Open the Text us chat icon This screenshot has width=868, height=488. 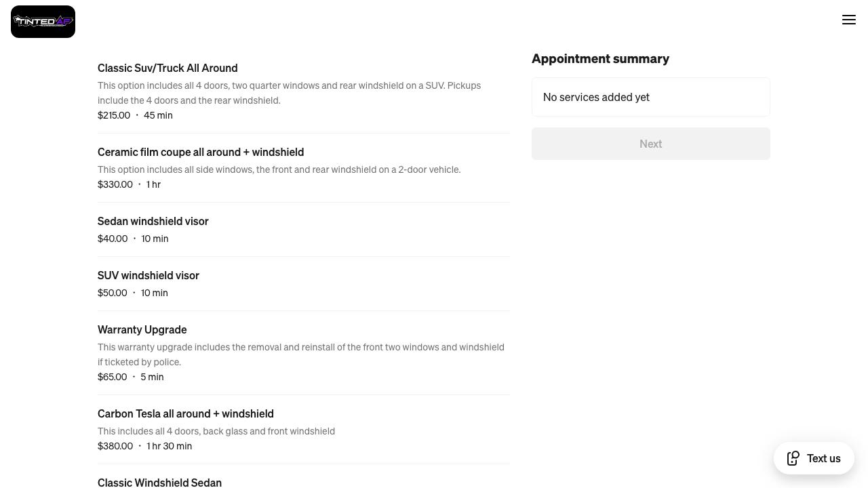tap(793, 458)
